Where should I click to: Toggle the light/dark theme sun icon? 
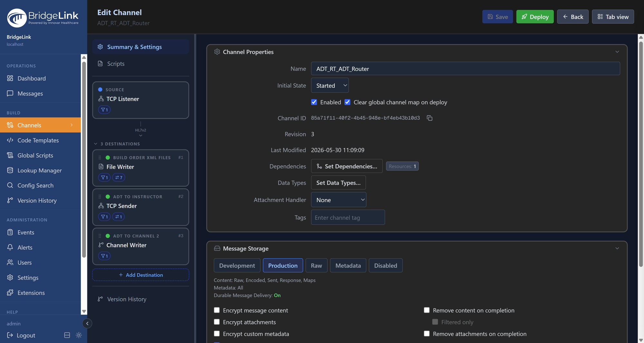pyautogui.click(x=79, y=335)
